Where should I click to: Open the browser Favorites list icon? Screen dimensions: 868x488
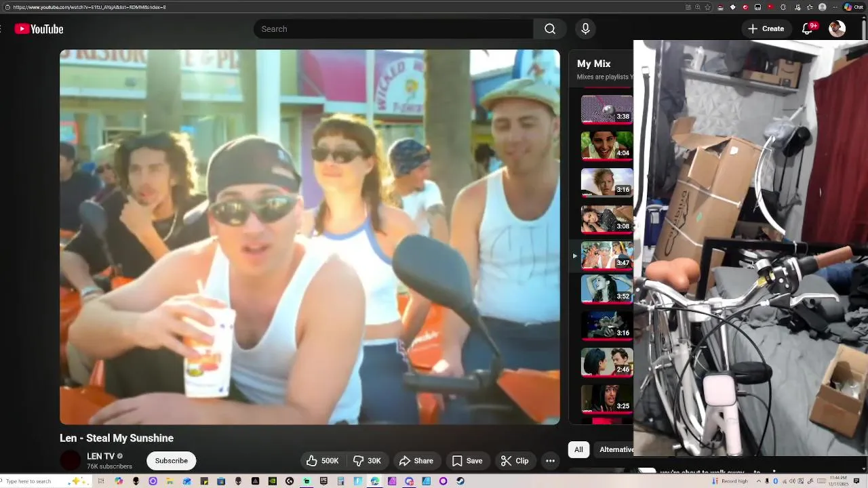[810, 7]
